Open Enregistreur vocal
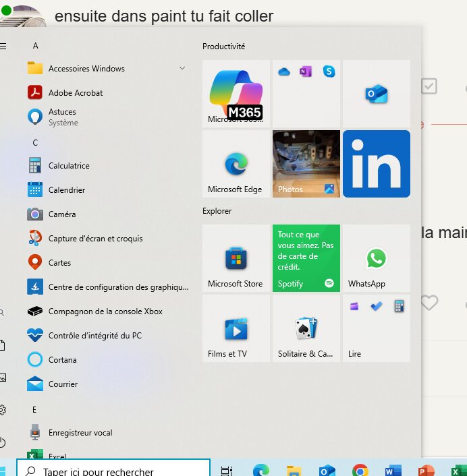Screen dimensions: 467x476 point(108,433)
